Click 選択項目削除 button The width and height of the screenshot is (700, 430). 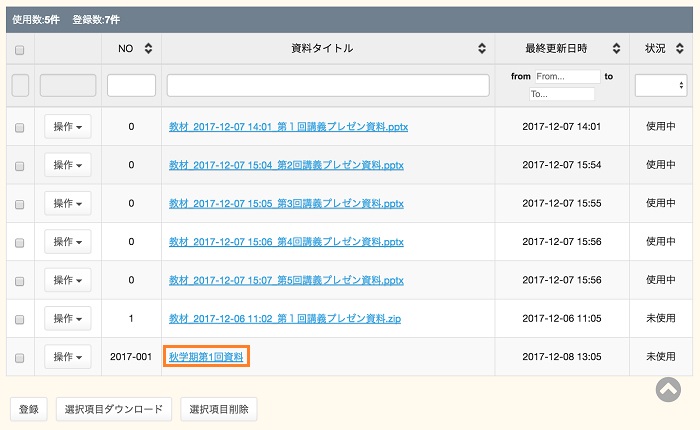(x=219, y=409)
